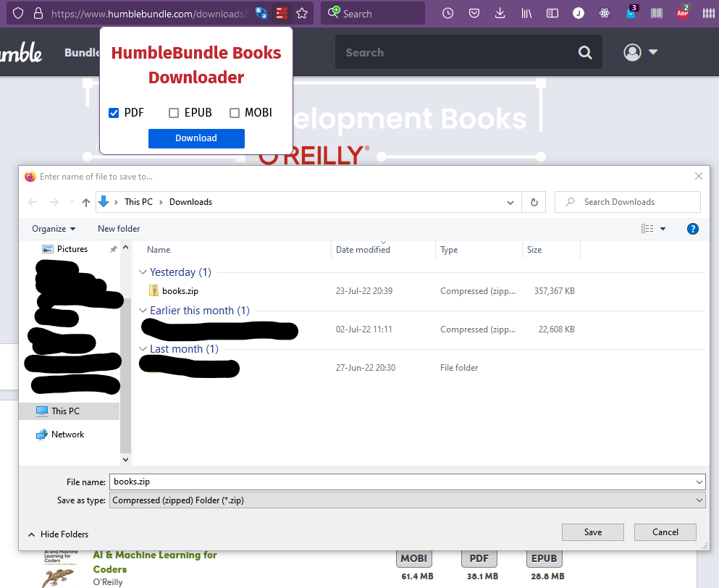Screen dimensions: 719x588
Task: Go up one folder level arrow
Action: point(85,202)
